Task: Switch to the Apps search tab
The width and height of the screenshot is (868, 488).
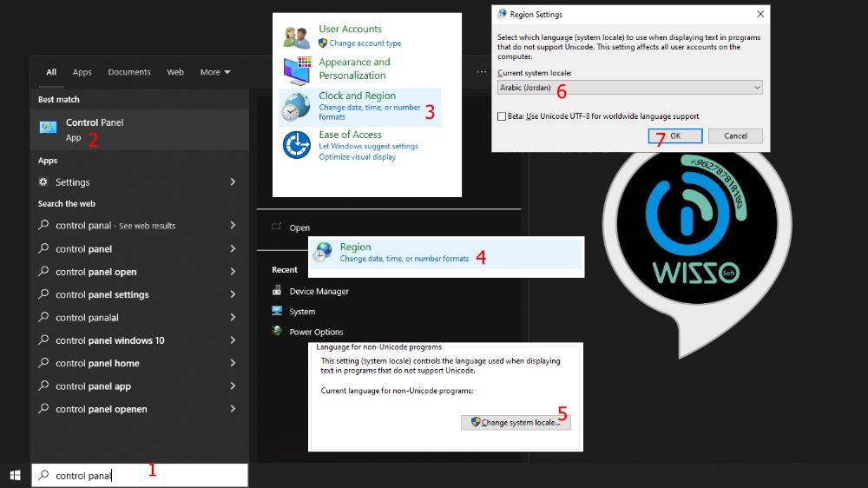Action: [x=82, y=72]
